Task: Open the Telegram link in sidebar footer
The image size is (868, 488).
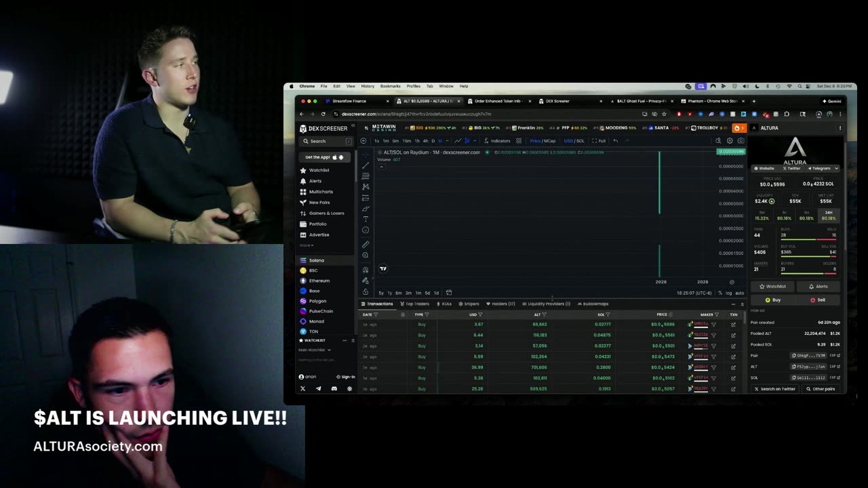Action: click(318, 388)
